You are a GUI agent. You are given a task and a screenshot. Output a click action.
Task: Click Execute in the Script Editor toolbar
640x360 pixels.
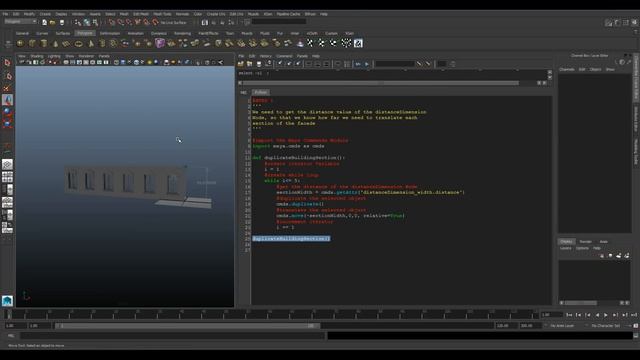point(367,64)
